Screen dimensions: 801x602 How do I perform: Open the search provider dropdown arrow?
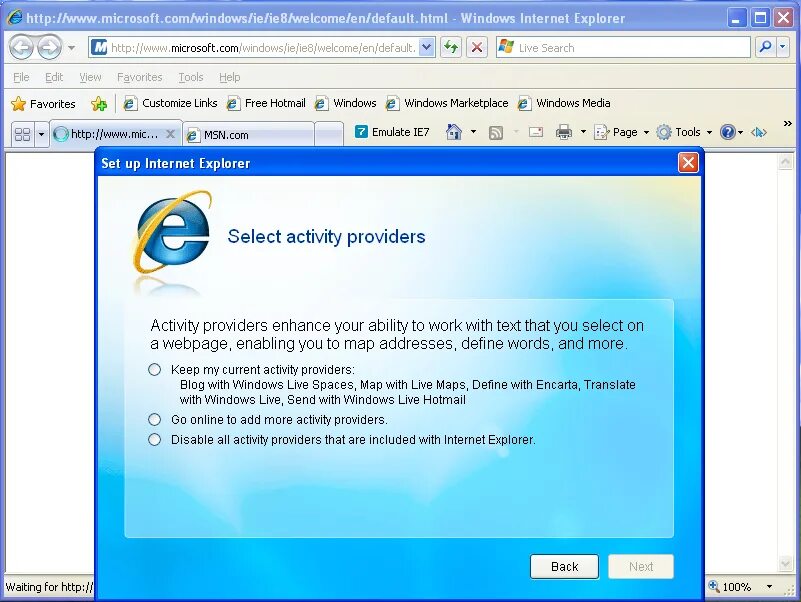[783, 48]
